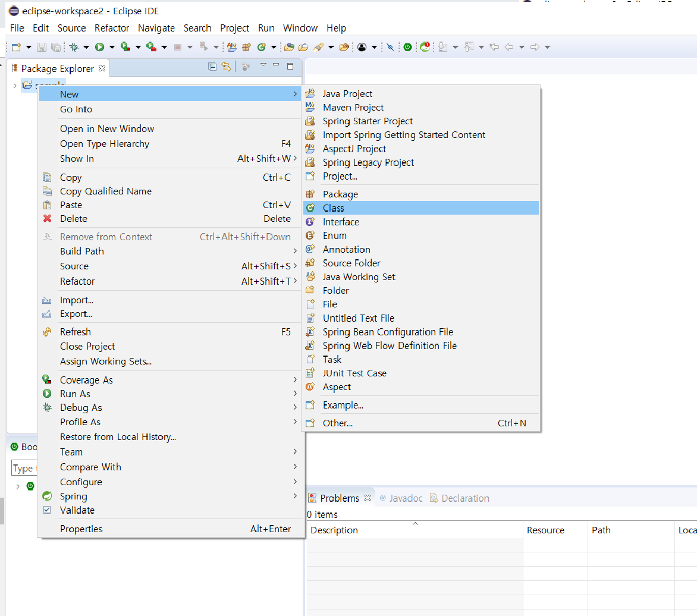Click the Path column header
This screenshot has width=697, height=616.
click(x=631, y=530)
